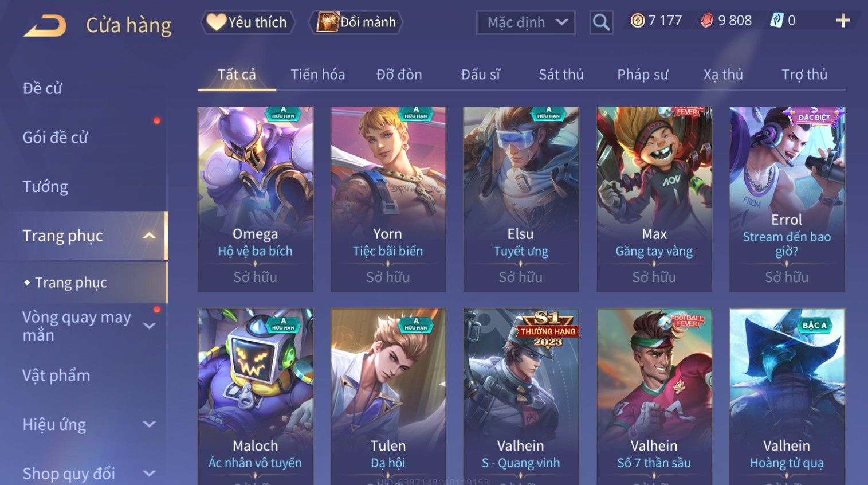
Task: Expand the Shop quy đổi section
Action: pos(150,474)
